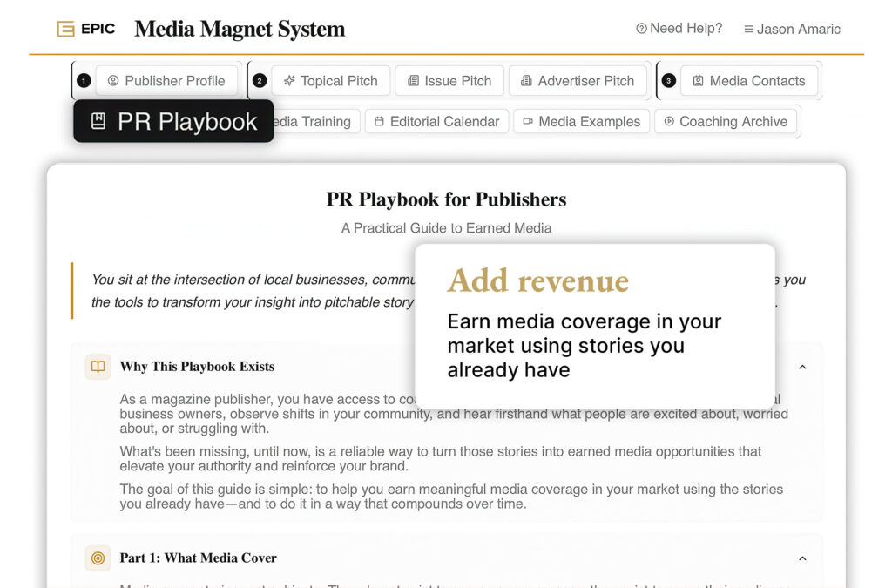Collapse the Part 1: What Media Cover section
This screenshot has width=892, height=588.
pos(802,558)
